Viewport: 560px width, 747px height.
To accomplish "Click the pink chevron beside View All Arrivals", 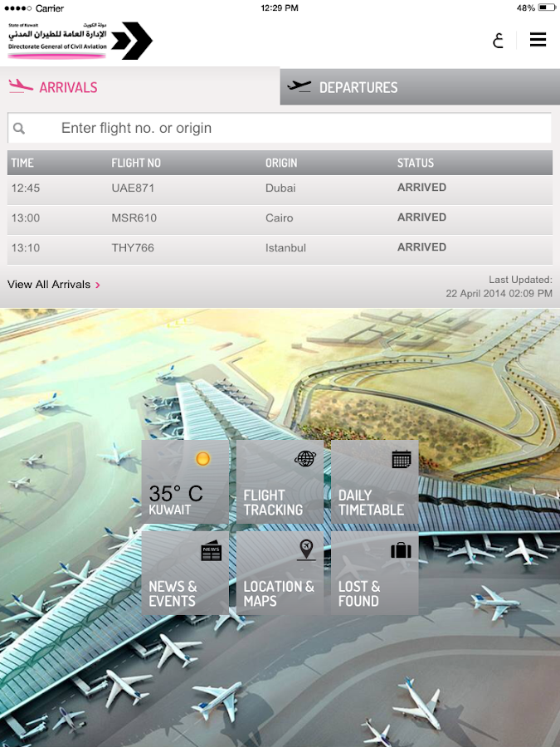I will pos(98,285).
